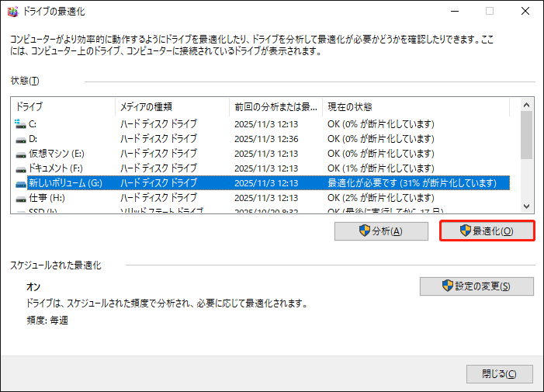Click the ドキュメント (F:) drive icon
Screen dimensions: 544x392
(21, 169)
